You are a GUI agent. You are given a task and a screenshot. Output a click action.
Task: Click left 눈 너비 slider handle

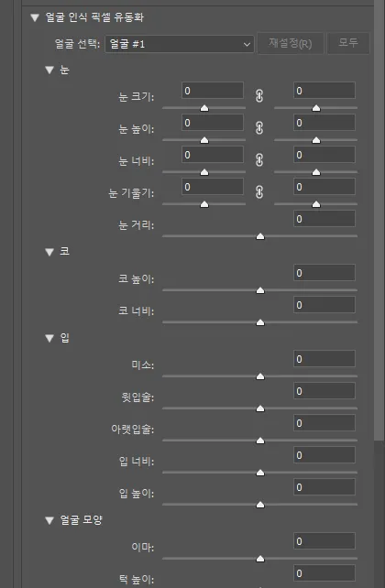(204, 172)
